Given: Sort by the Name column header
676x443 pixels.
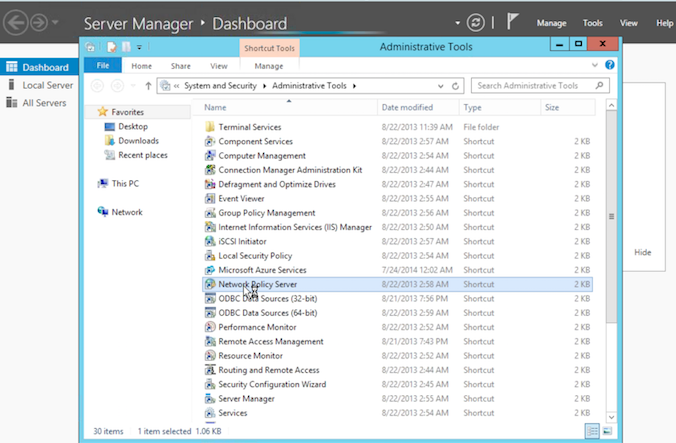Looking at the screenshot, I should [285, 107].
